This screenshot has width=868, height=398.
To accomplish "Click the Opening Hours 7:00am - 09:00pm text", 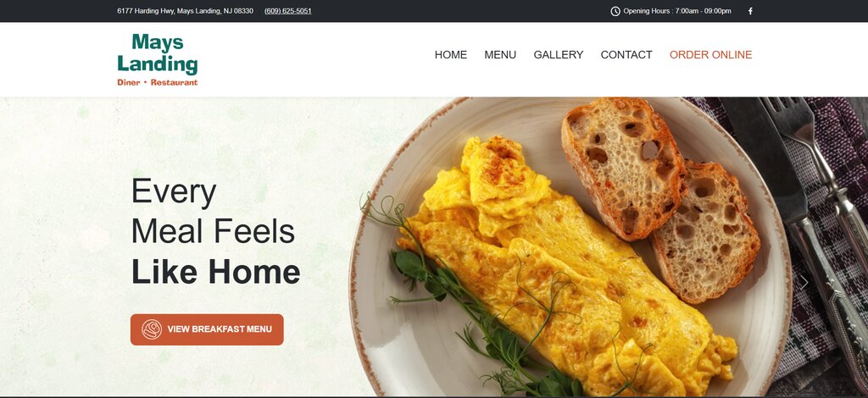I will pyautogui.click(x=677, y=11).
